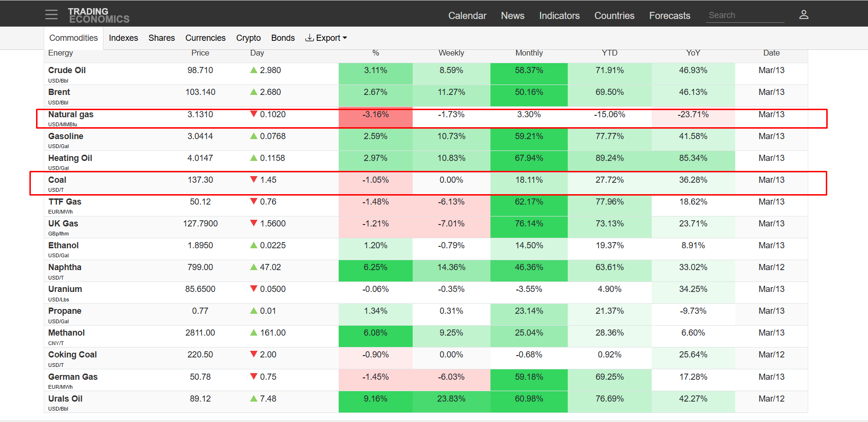
Task: Click Urals Oil green up arrow
Action: [x=254, y=399]
